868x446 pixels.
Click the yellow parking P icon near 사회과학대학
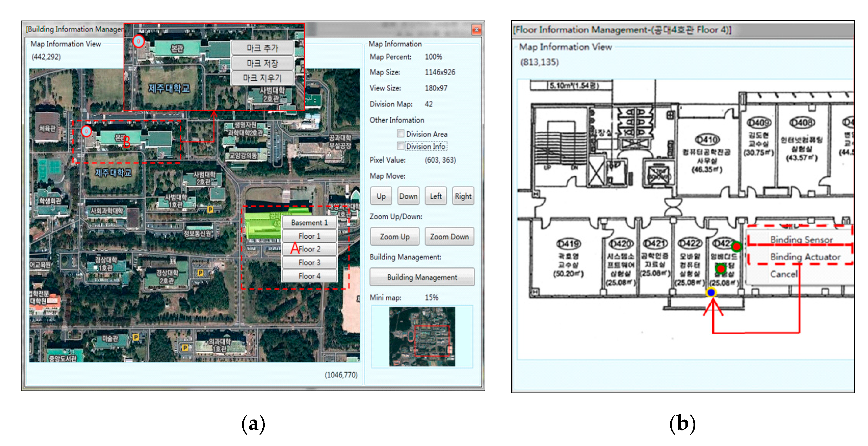210,210
